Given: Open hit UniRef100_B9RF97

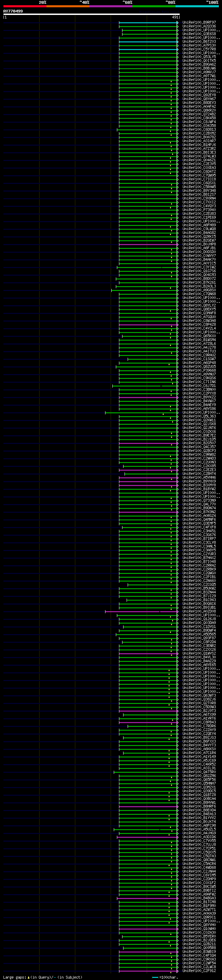Looking at the screenshot, I should (199, 23).
